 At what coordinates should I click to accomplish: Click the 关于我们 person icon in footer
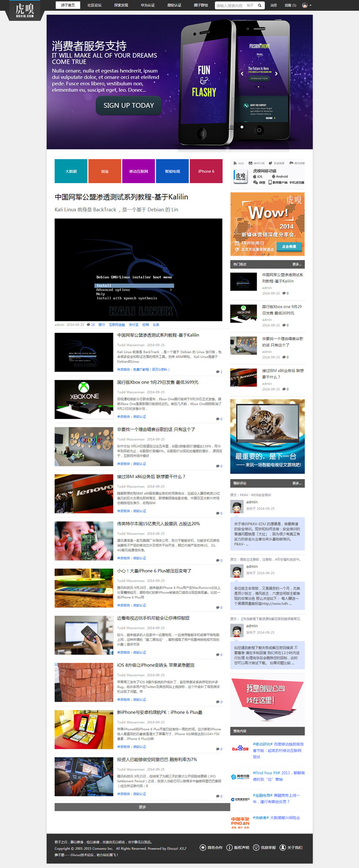[x=283, y=848]
